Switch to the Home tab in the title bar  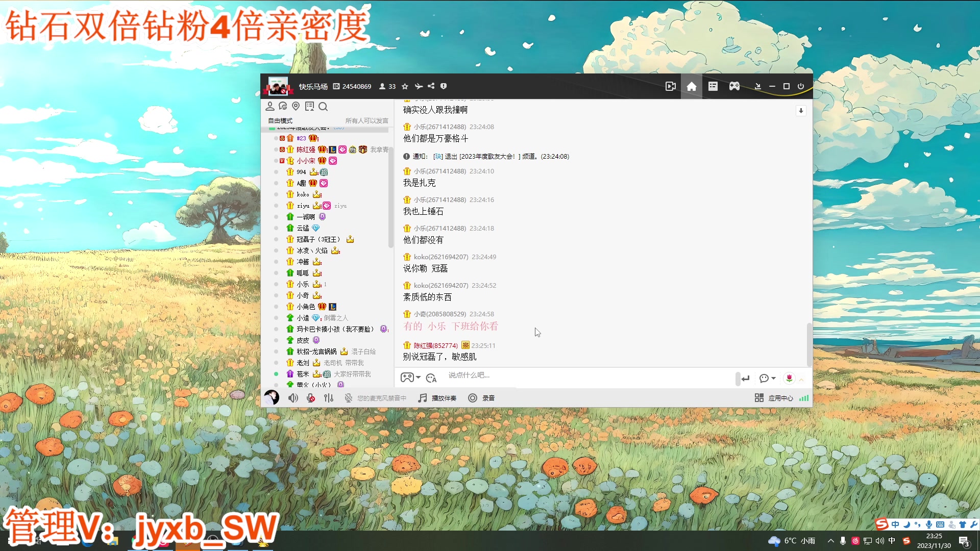(x=692, y=86)
